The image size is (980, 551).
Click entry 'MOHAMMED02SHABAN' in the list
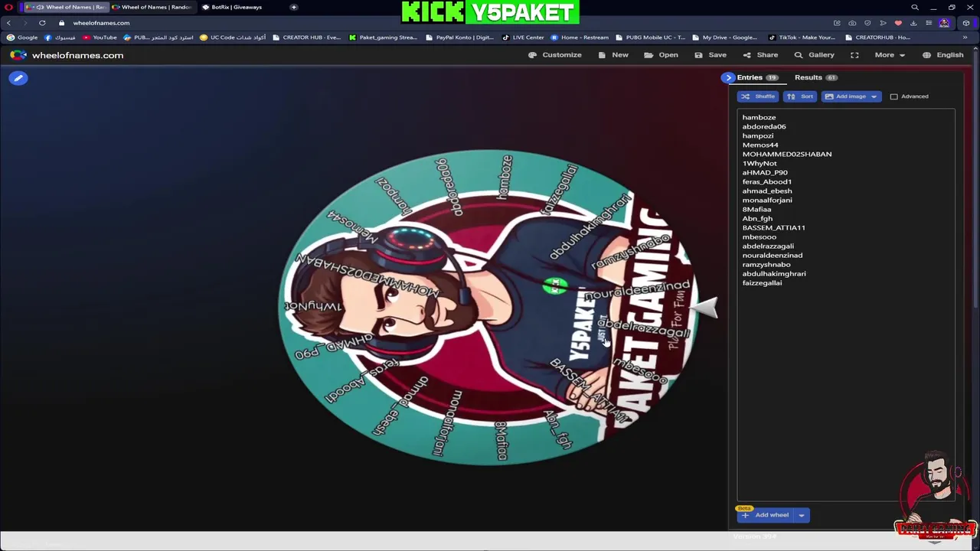pos(787,154)
